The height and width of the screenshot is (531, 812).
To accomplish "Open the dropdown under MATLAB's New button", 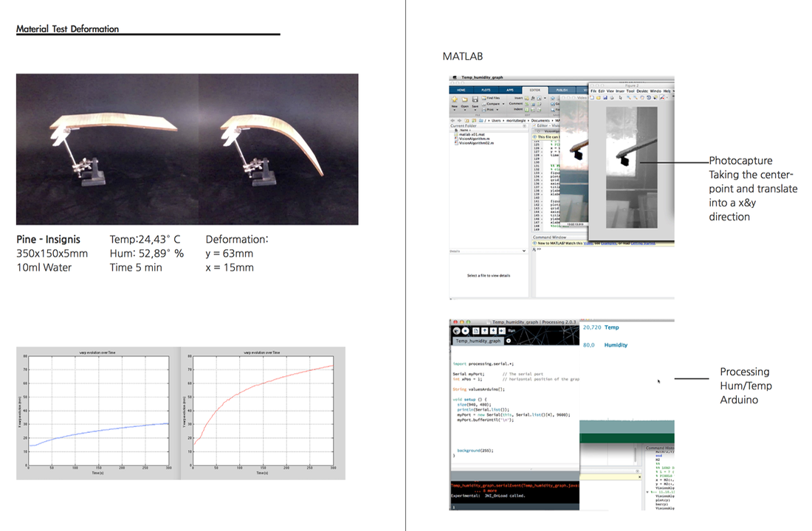I will point(455,110).
